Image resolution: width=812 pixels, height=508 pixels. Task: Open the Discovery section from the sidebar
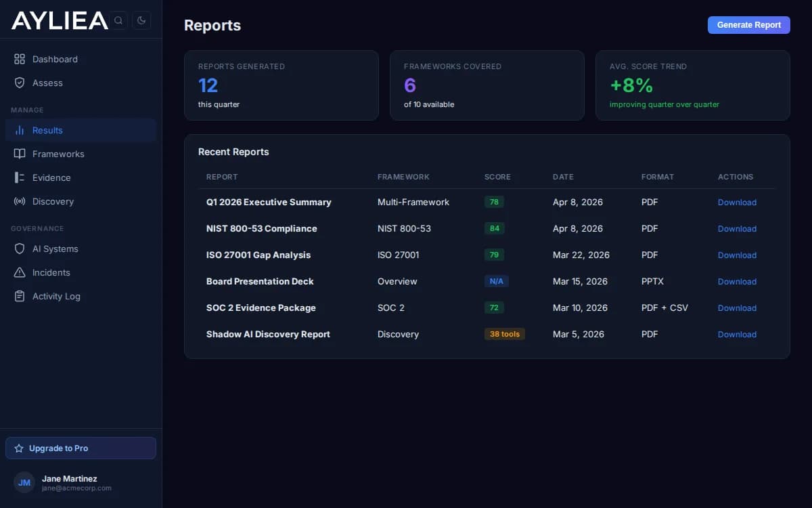(x=54, y=201)
